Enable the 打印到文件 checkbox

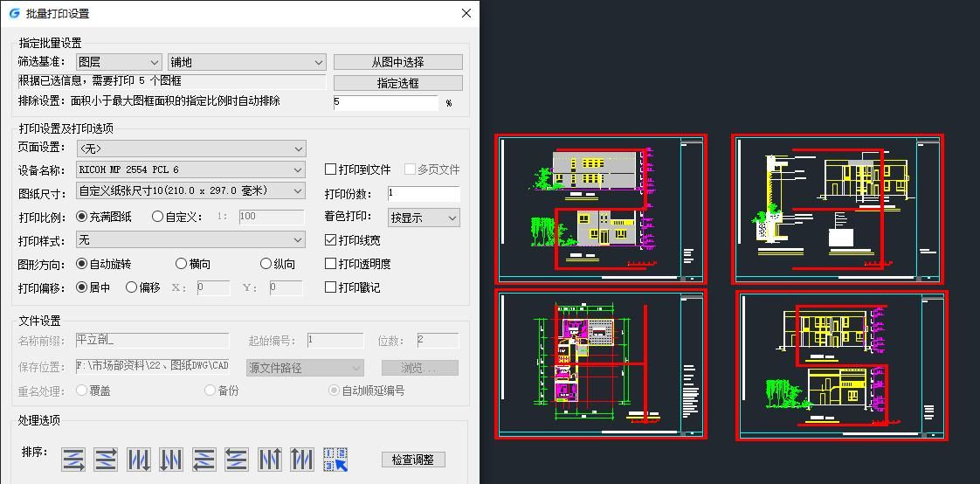coord(331,169)
